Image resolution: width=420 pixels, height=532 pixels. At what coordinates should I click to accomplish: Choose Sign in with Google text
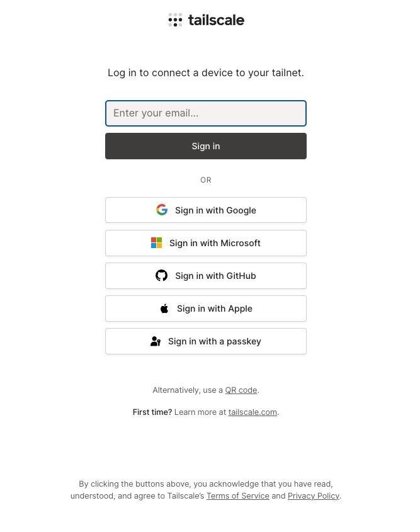(215, 210)
